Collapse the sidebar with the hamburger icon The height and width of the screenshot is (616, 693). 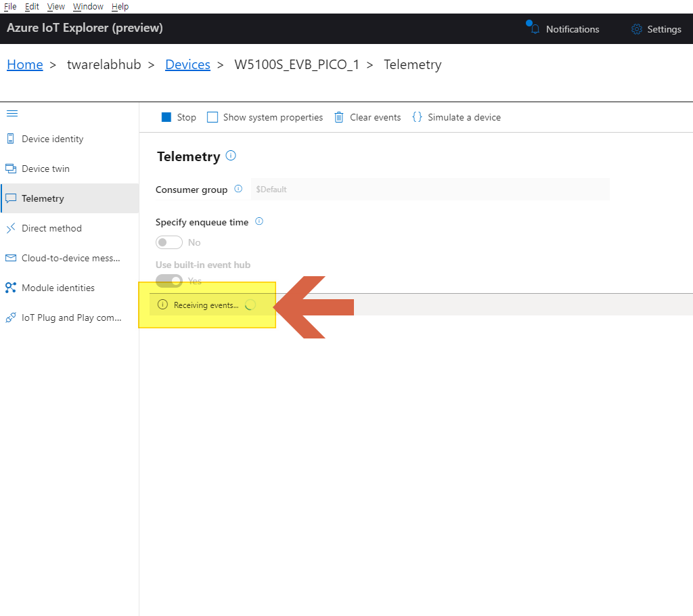(x=12, y=114)
